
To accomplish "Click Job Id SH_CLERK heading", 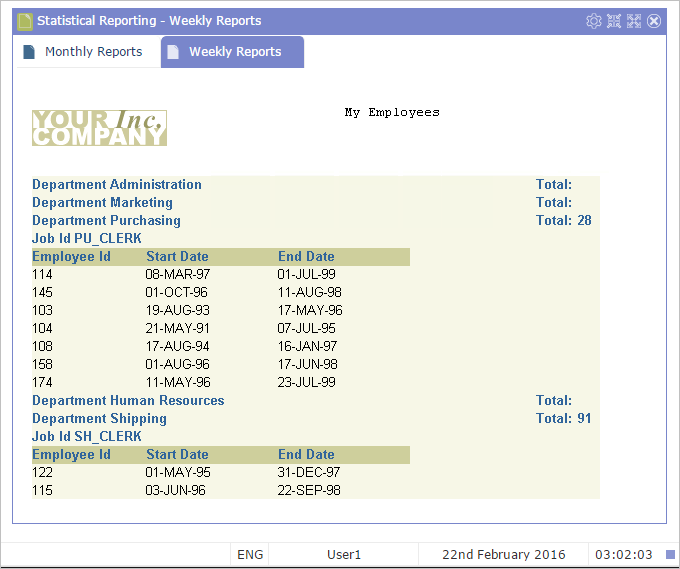I will click(87, 437).
